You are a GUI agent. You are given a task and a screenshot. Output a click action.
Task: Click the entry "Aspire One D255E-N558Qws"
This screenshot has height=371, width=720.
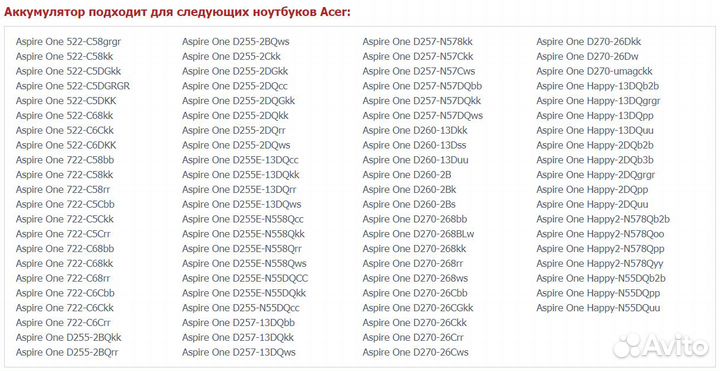click(244, 264)
